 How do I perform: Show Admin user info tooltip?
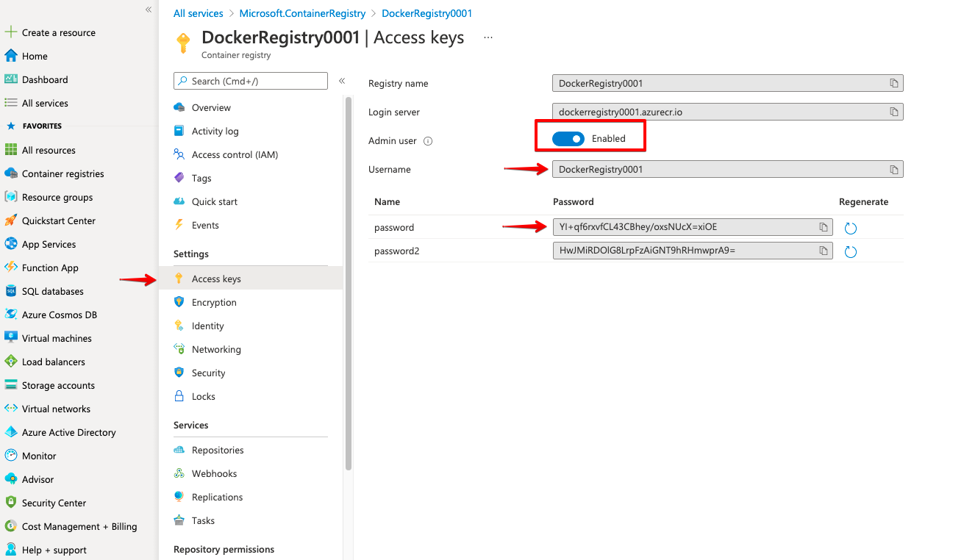tap(428, 141)
